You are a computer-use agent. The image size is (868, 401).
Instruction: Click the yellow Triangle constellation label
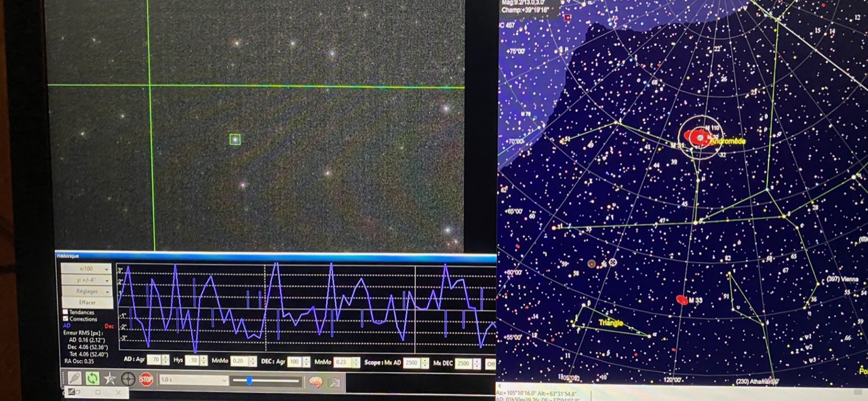610,323
